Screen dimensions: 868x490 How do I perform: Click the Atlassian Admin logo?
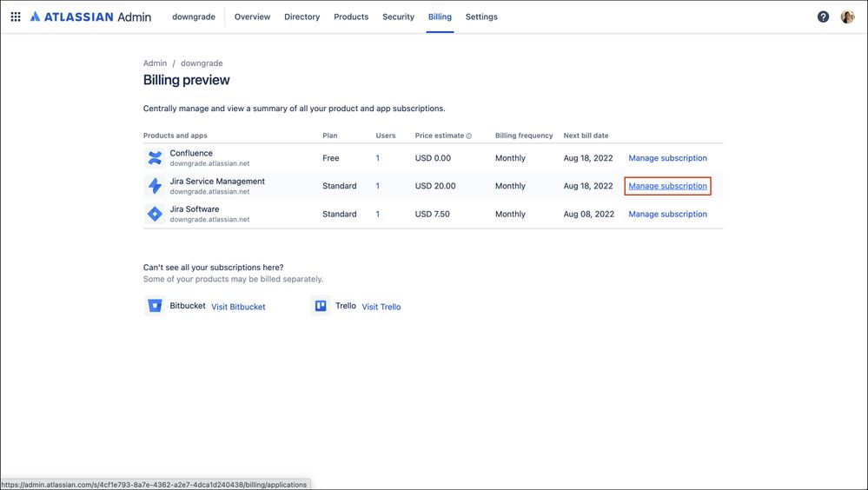pyautogui.click(x=90, y=17)
